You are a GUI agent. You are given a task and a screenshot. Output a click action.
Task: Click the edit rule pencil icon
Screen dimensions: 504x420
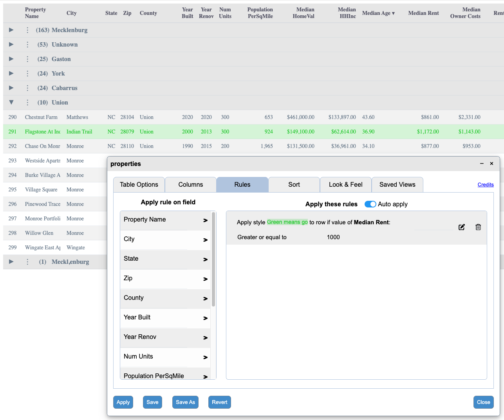(462, 227)
